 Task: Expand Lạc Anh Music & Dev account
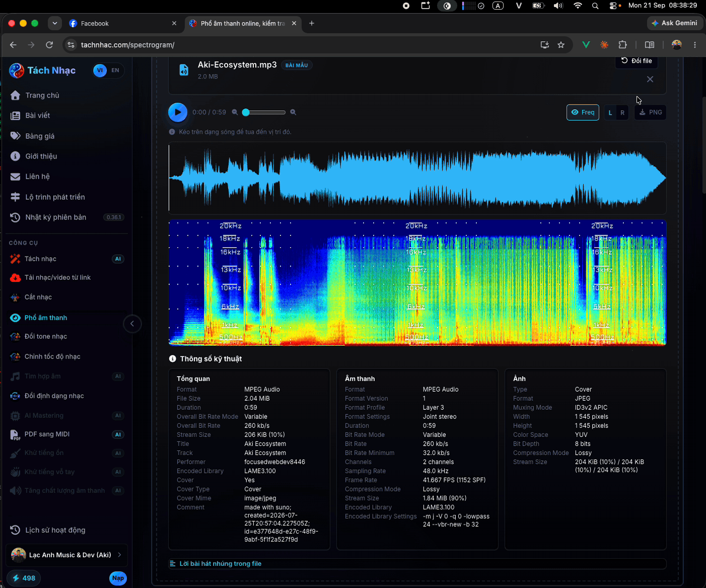pos(66,555)
